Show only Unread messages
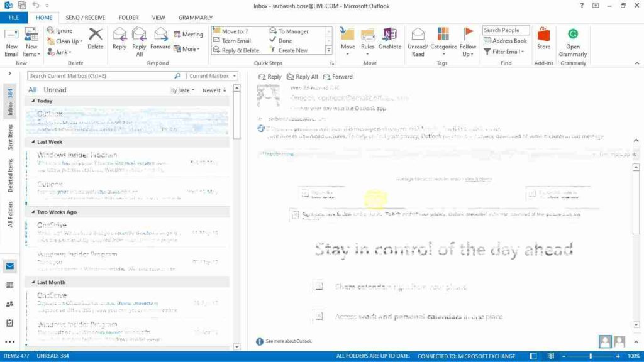The image size is (644, 362). tap(55, 90)
